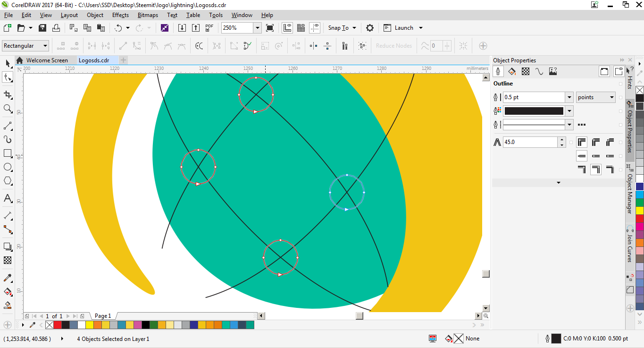Select the Freehand drawing tool
Image resolution: width=644 pixels, height=348 pixels.
[8, 126]
